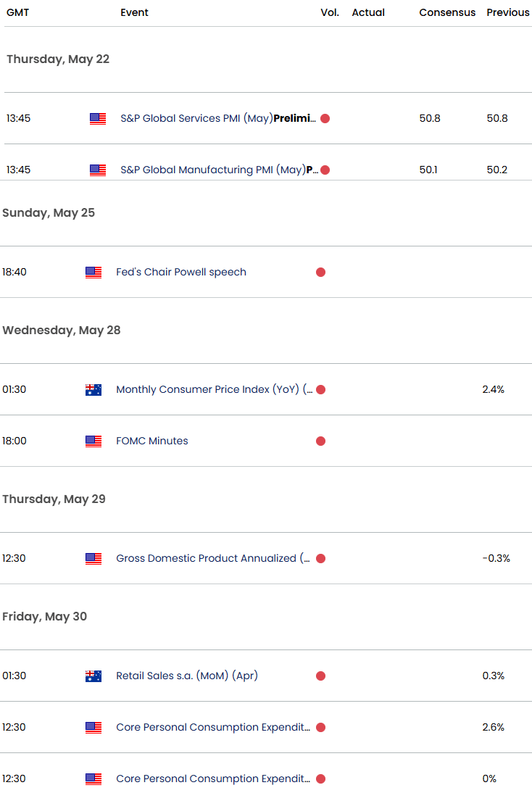
Task: Click US flag beside FOMC Minutes
Action: pos(93,441)
